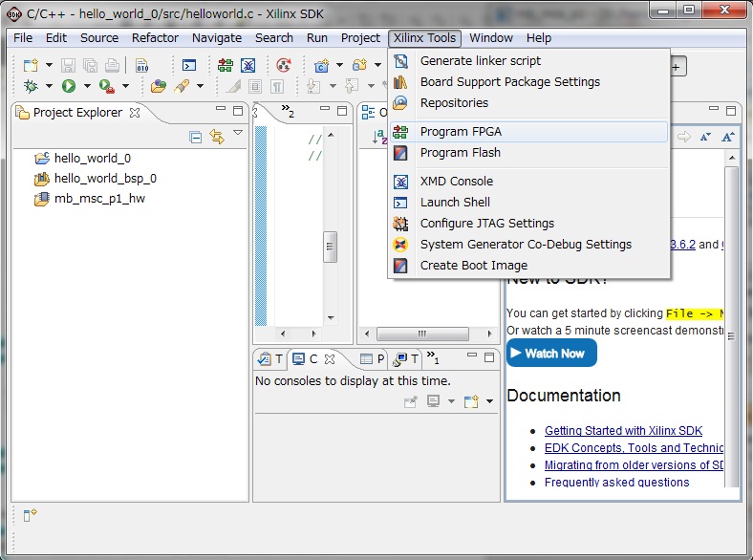Click the flashlight Search toolbar icon
753x560 pixels.
coord(182,86)
